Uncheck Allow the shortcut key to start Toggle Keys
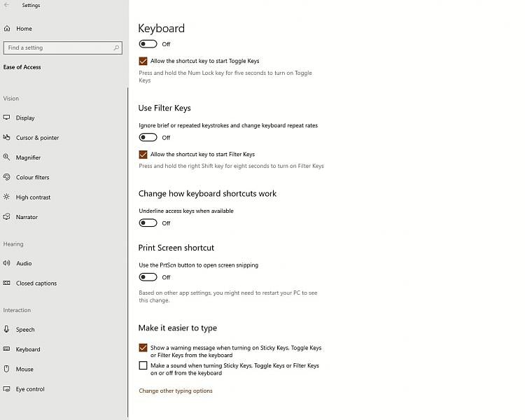 coord(143,61)
